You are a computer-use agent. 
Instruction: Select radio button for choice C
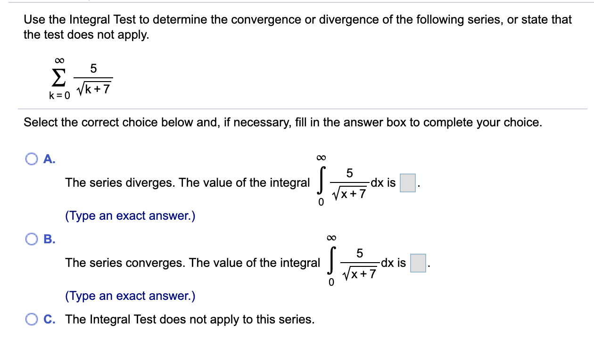[32, 319]
